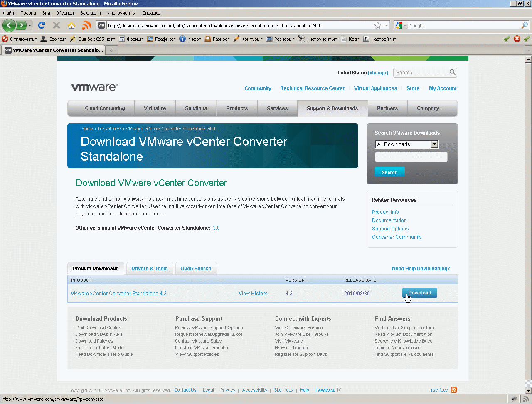The width and height of the screenshot is (532, 404).
Task: Click the Stop loading X icon
Action: (x=57, y=25)
